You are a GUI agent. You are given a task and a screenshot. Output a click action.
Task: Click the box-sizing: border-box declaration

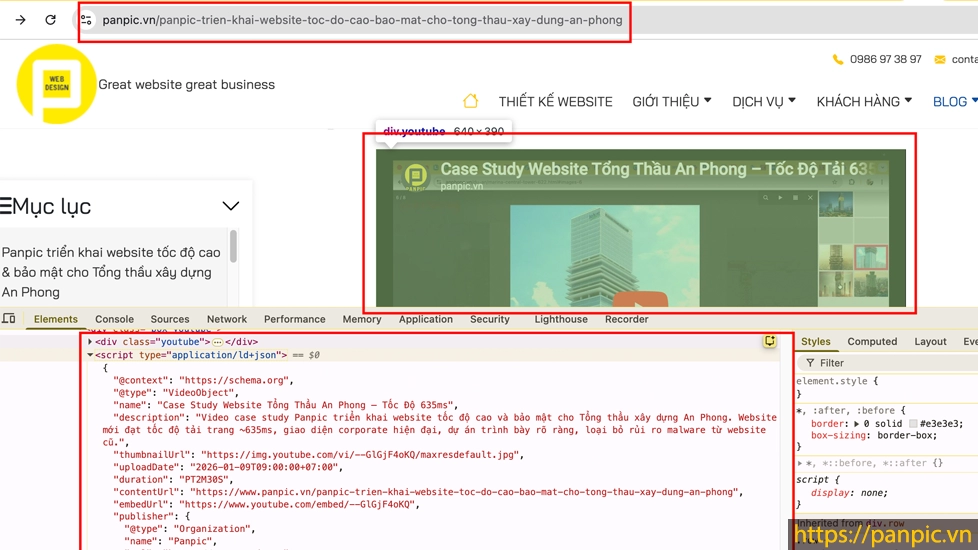click(874, 435)
